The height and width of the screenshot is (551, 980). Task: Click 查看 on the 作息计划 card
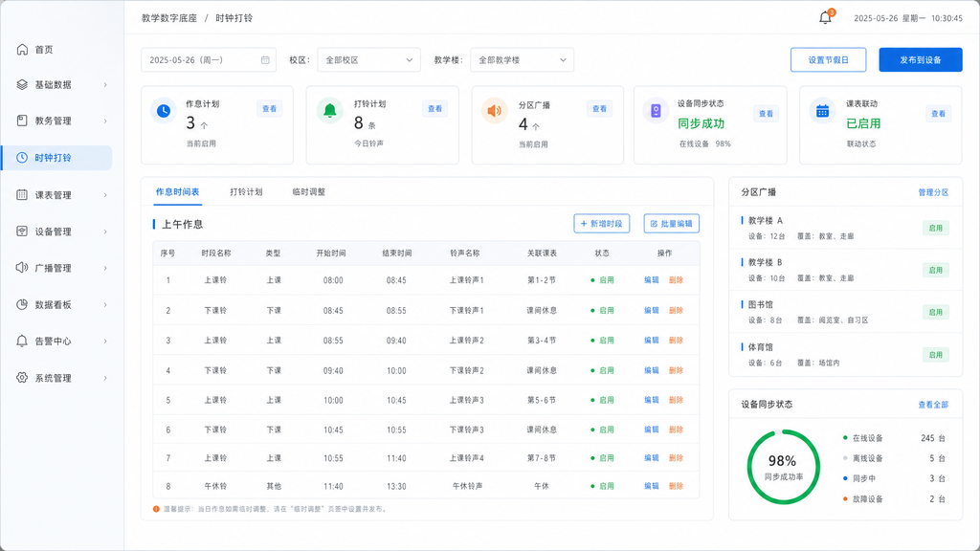coord(269,109)
